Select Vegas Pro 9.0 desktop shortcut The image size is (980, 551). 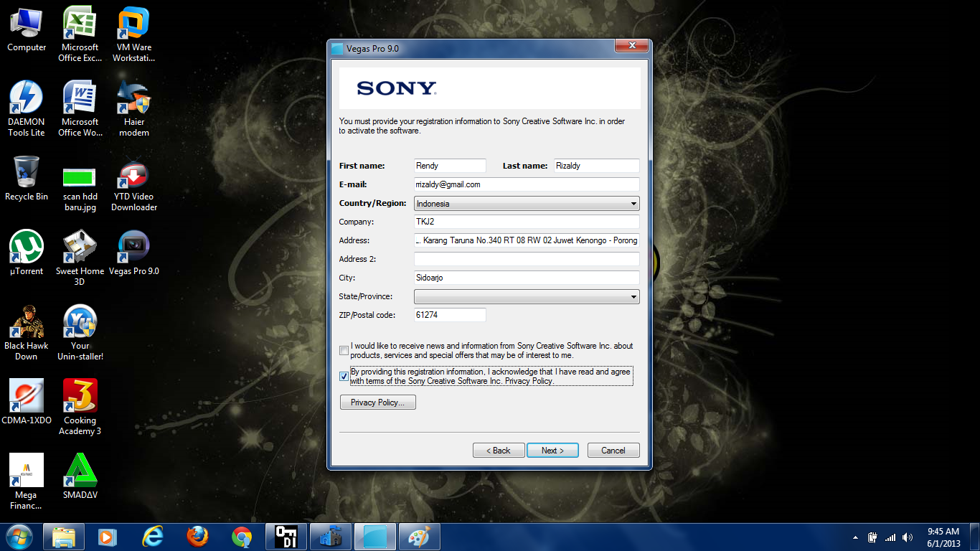coord(133,254)
